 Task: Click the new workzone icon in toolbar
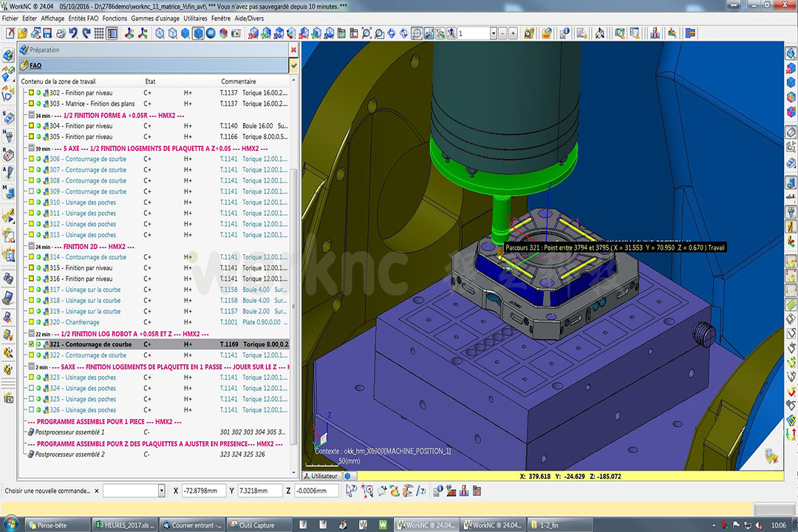[x=10, y=33]
